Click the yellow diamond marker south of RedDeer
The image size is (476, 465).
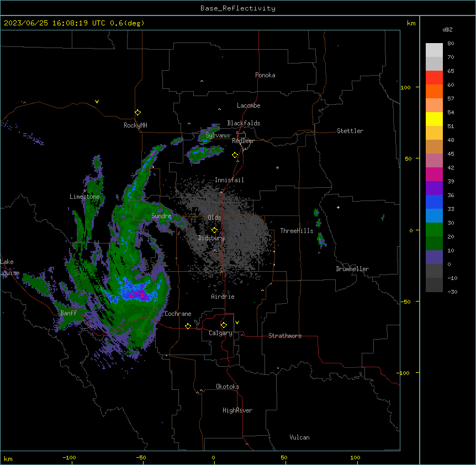point(235,155)
